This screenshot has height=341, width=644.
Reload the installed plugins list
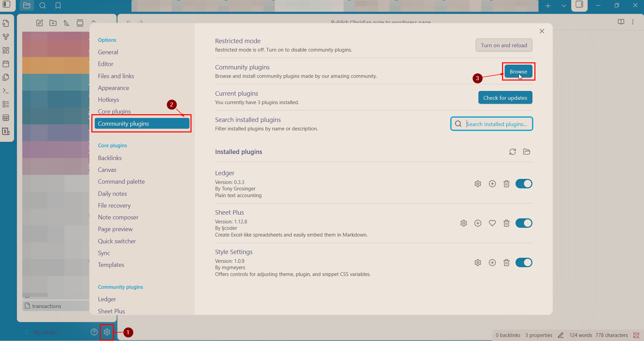tap(513, 152)
